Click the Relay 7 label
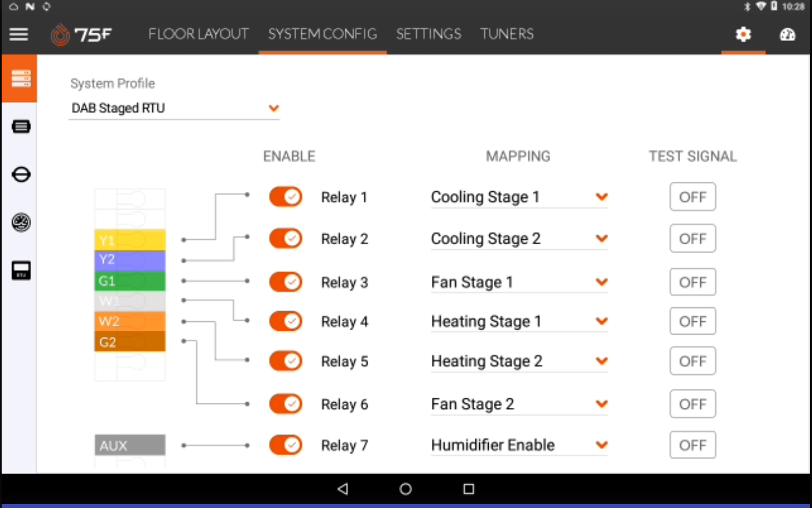Image resolution: width=812 pixels, height=508 pixels. pyautogui.click(x=344, y=445)
